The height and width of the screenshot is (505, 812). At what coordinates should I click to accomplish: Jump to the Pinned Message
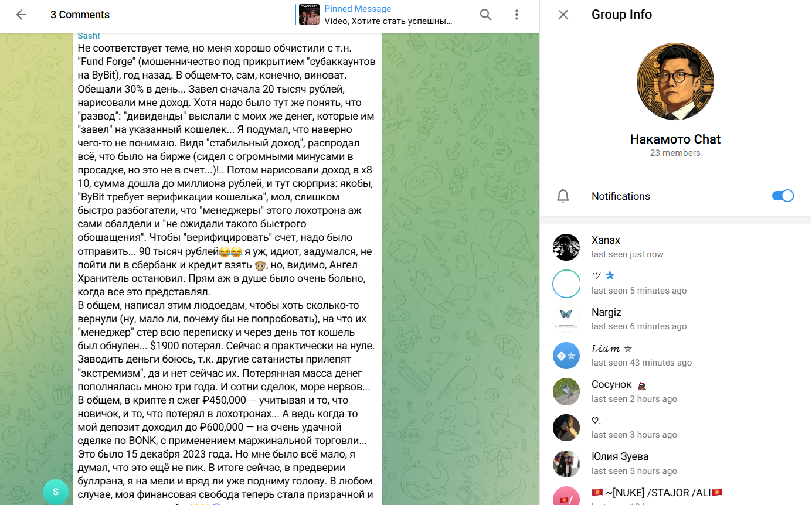pyautogui.click(x=389, y=15)
